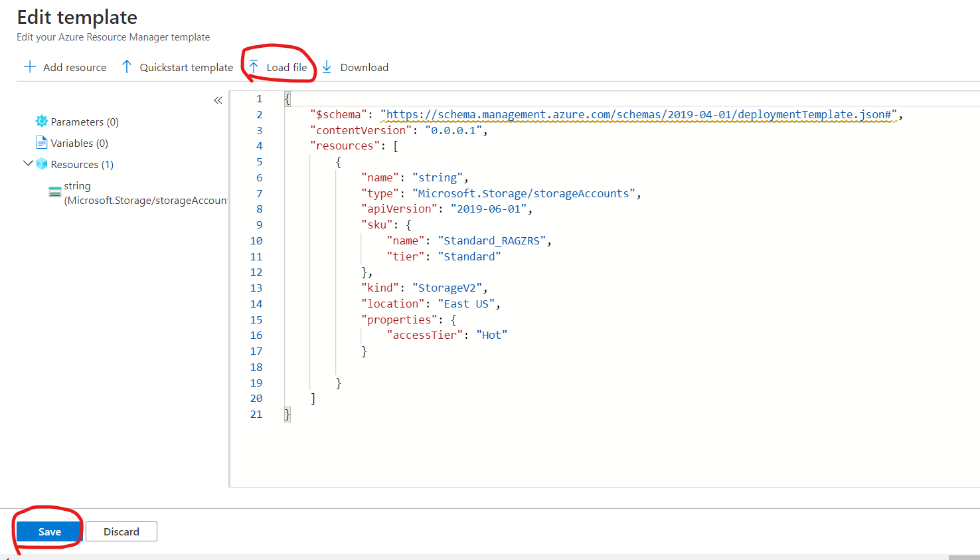Select Variables (0) in the tree

pos(79,143)
